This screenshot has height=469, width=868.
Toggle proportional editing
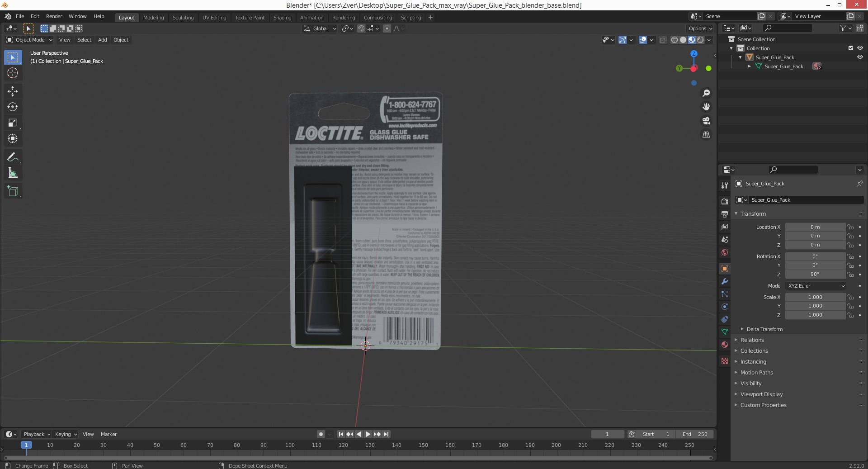[x=387, y=28]
